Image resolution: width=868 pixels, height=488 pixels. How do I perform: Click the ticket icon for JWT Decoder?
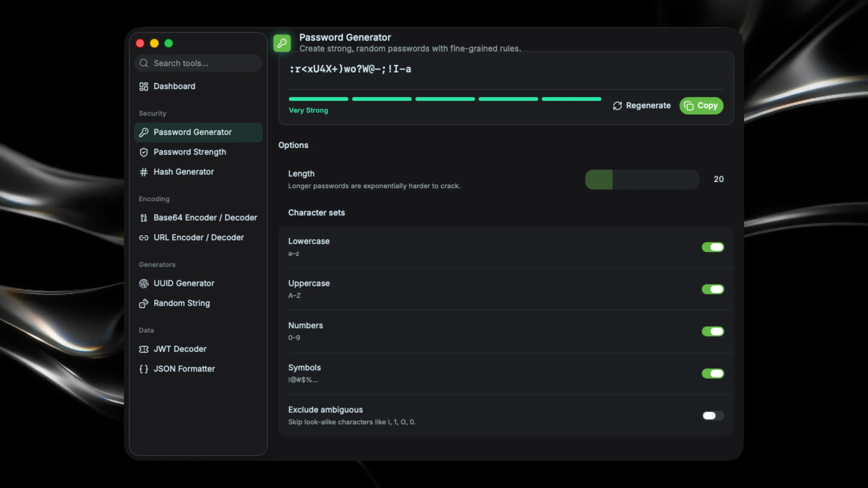click(x=143, y=349)
